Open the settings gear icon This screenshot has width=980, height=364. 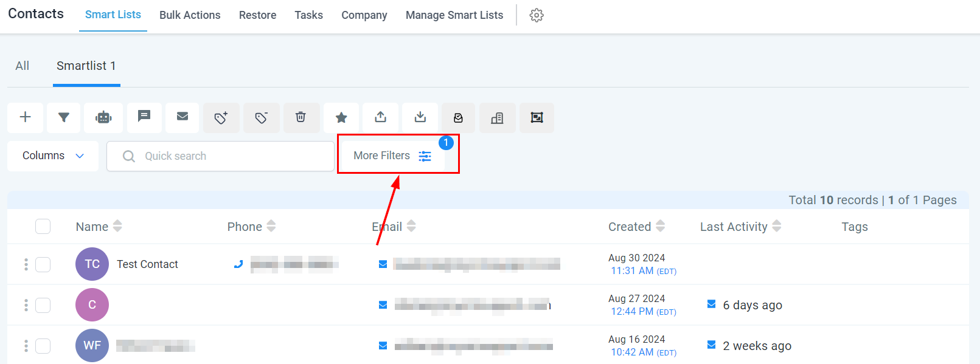click(x=537, y=15)
